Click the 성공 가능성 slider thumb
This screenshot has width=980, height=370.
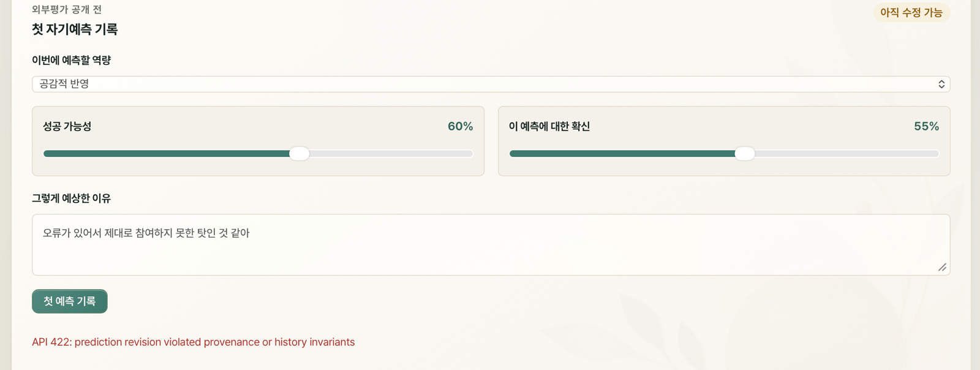click(x=299, y=154)
